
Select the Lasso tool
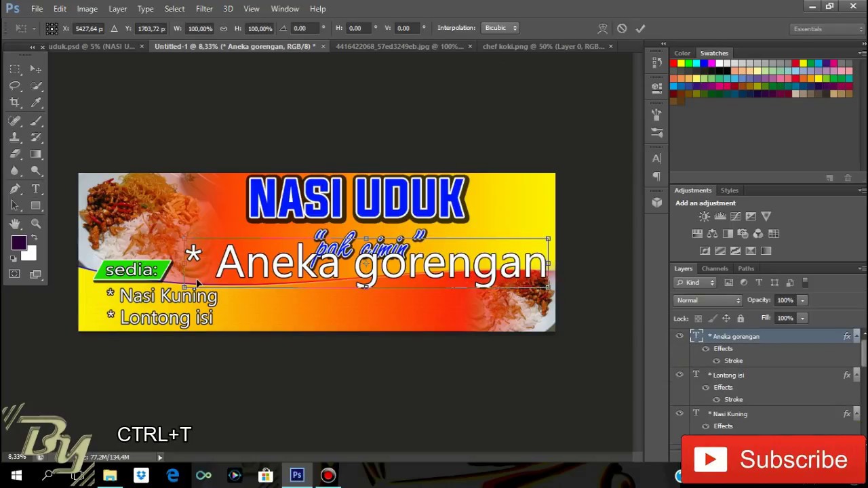click(15, 86)
